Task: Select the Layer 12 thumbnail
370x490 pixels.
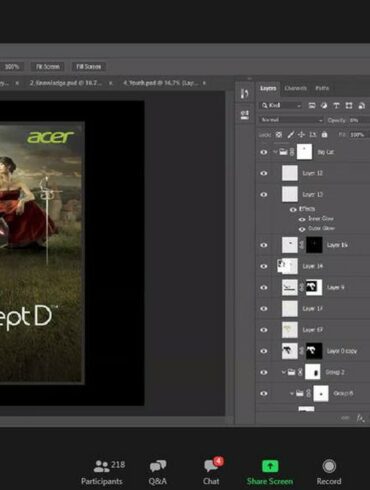Action: click(290, 173)
